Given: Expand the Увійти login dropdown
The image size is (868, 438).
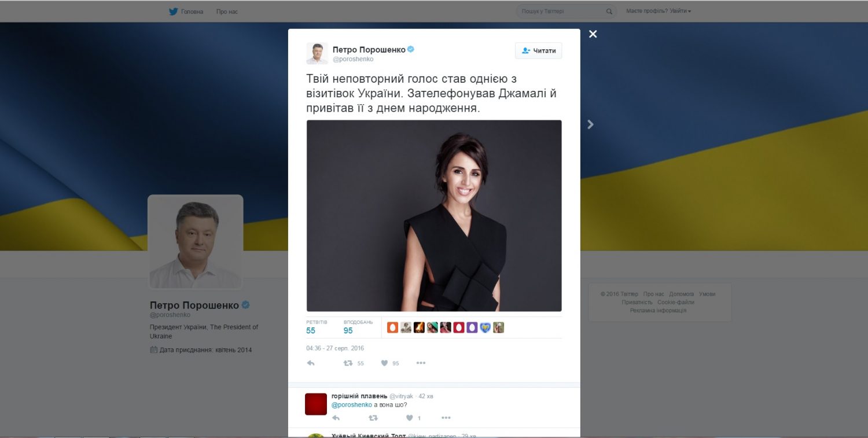Looking at the screenshot, I should click(680, 11).
